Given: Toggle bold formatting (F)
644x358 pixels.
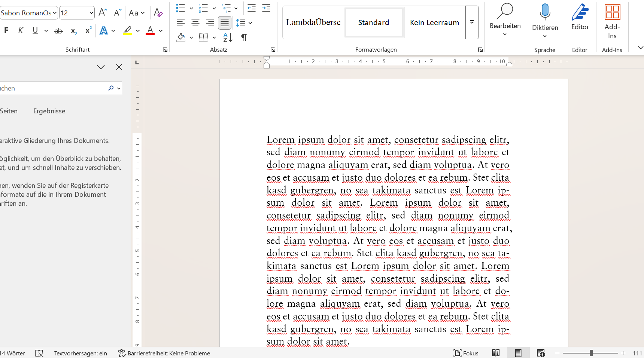Looking at the screenshot, I should point(6,31).
